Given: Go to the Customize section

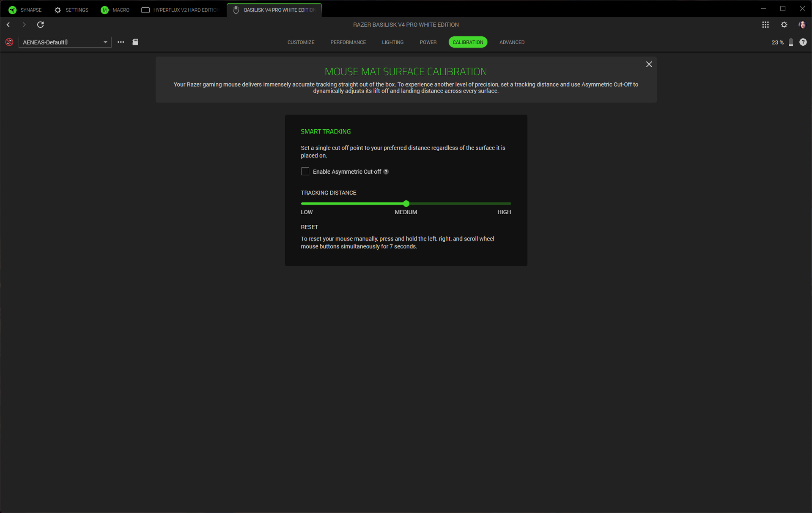Looking at the screenshot, I should pos(301,42).
